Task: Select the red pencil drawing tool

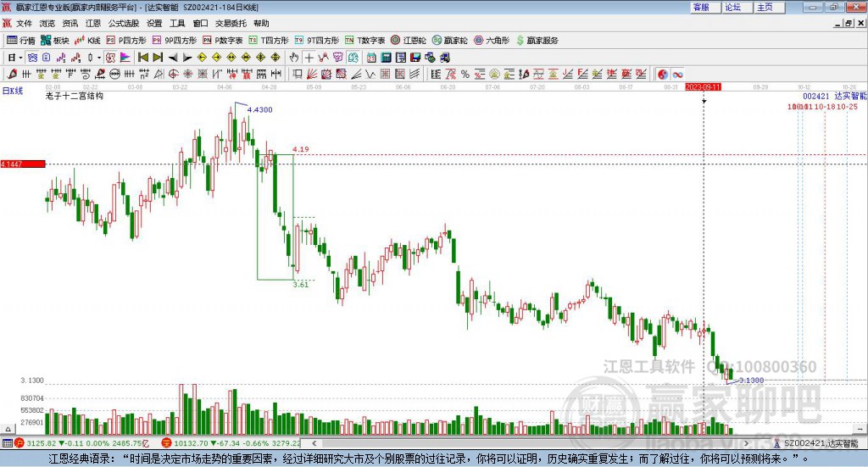Action: [x=12, y=74]
